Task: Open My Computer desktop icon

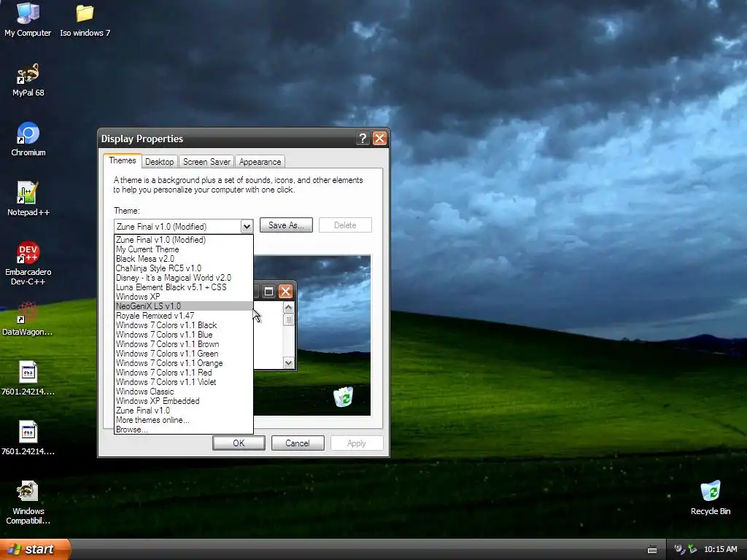Action: (28, 20)
